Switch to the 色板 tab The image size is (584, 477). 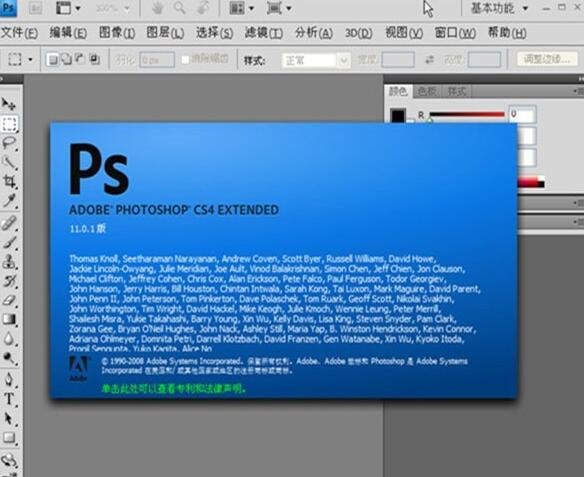point(426,91)
